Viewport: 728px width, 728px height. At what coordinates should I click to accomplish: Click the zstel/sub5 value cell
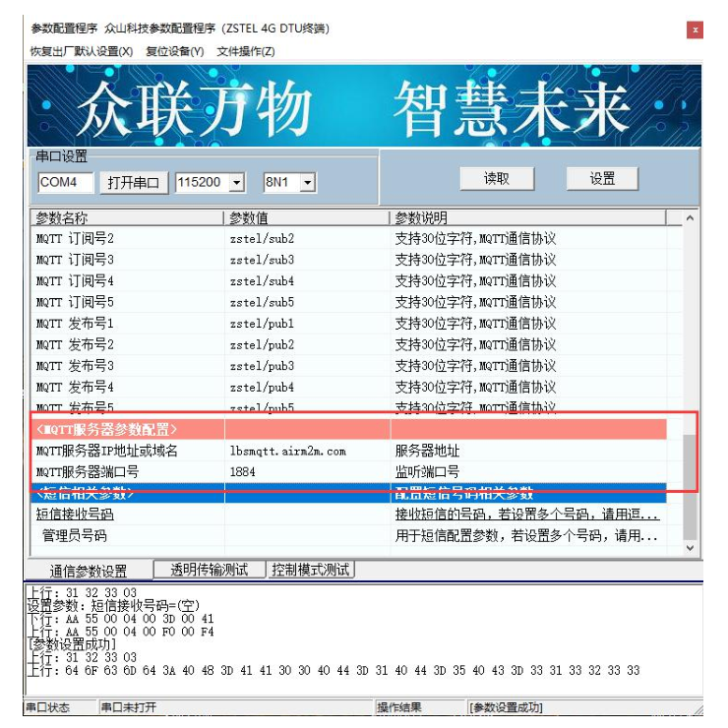pos(307,303)
